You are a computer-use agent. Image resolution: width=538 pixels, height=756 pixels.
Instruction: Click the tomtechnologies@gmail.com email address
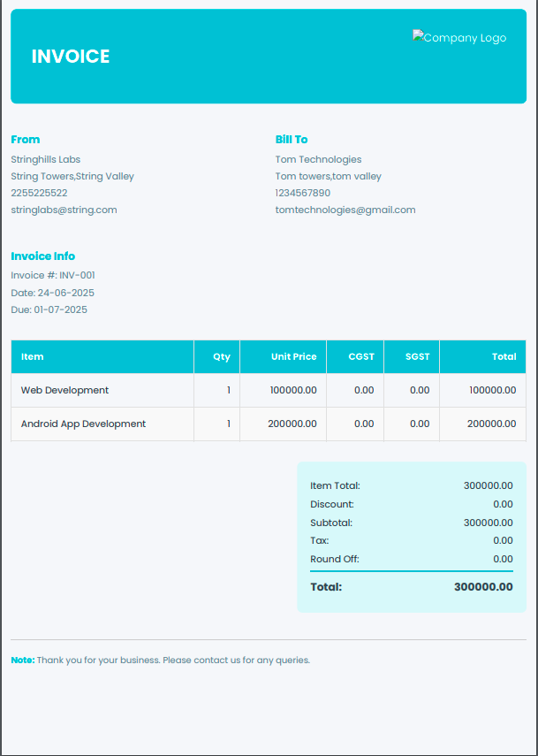click(x=345, y=210)
